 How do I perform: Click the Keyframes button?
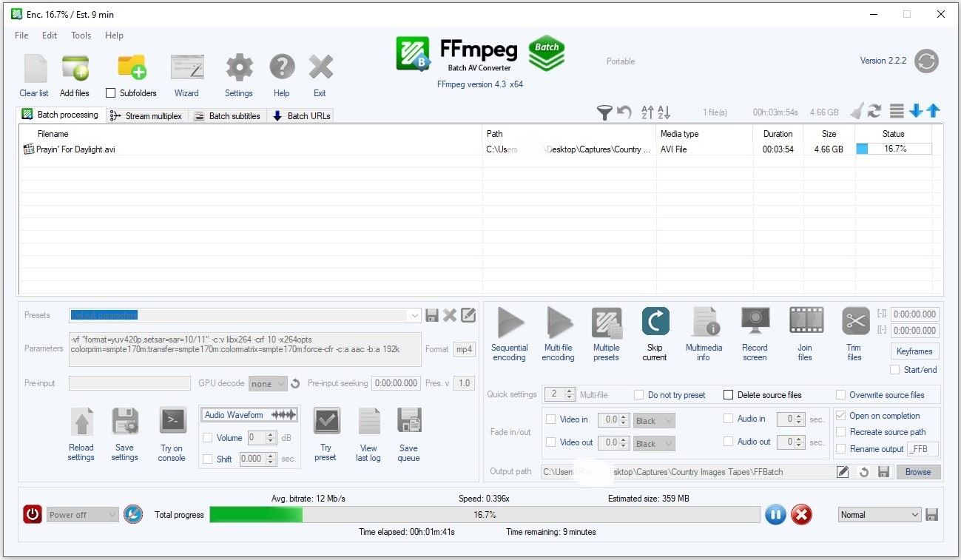tap(914, 351)
